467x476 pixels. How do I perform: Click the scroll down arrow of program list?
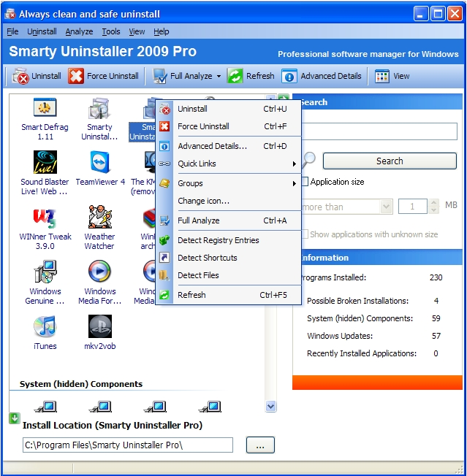(x=270, y=406)
